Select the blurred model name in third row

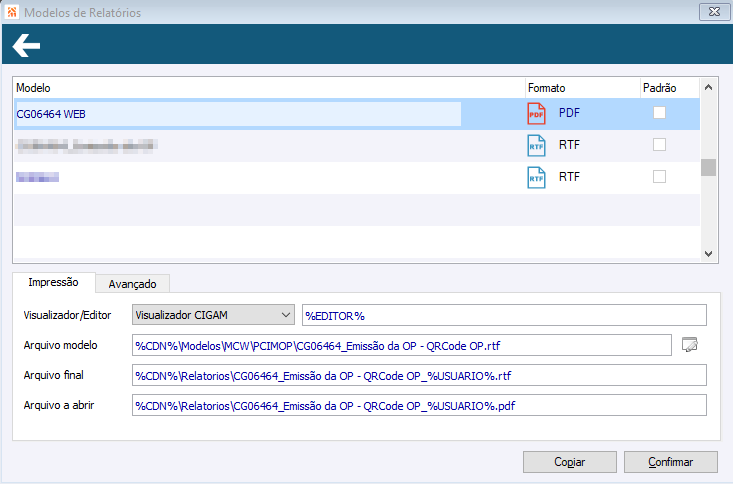37,177
